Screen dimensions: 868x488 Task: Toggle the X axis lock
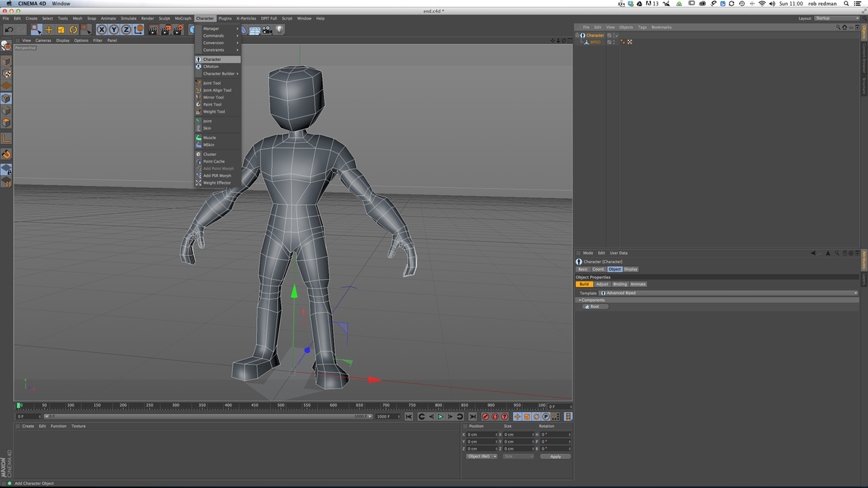101,29
